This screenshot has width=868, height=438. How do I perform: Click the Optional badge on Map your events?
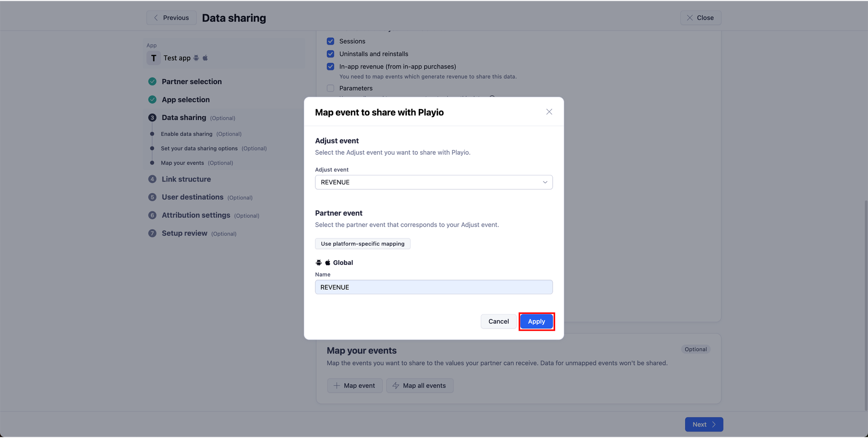click(x=696, y=349)
